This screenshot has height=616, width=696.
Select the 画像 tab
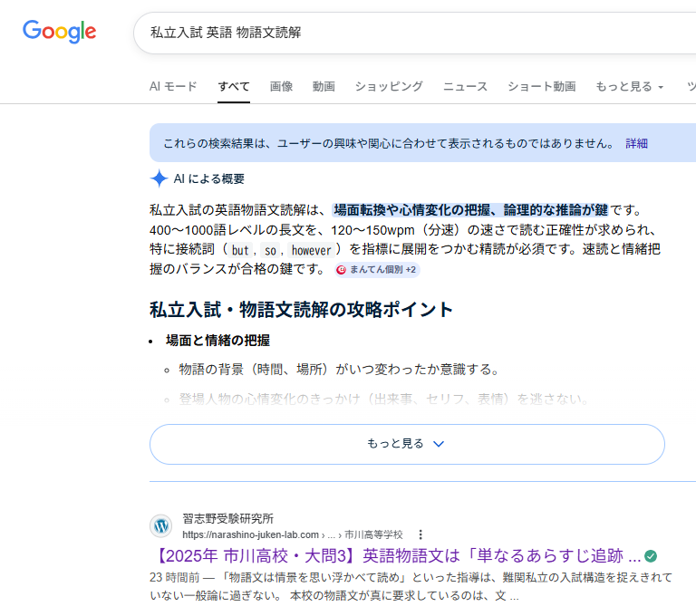coord(281,87)
